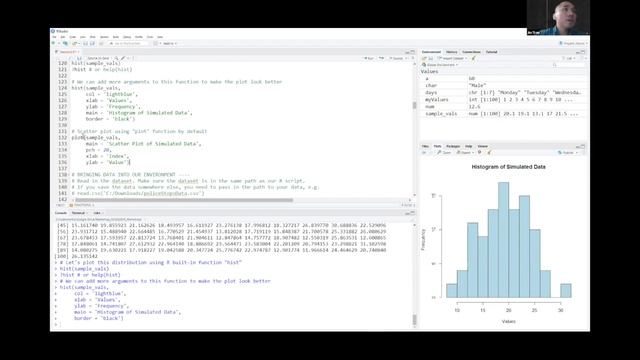Open the Code menu
The height and width of the screenshot is (360, 640).
pyautogui.click(x=72, y=37)
